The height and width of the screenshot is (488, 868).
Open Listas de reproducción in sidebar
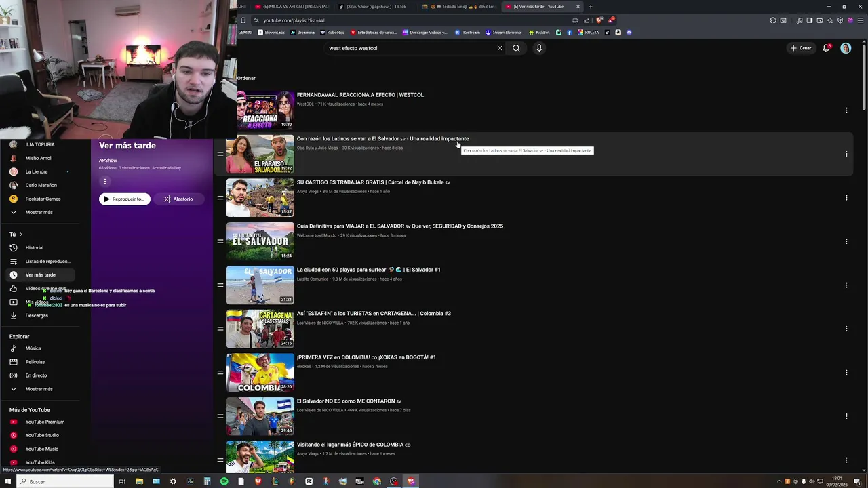39,262
